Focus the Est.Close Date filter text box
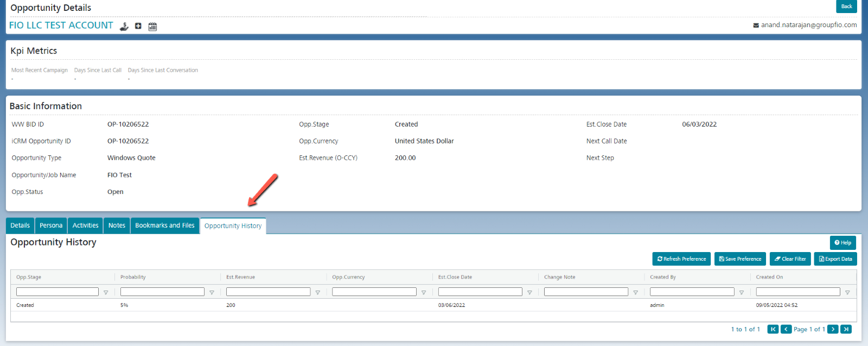This screenshot has width=868, height=346. click(x=480, y=292)
